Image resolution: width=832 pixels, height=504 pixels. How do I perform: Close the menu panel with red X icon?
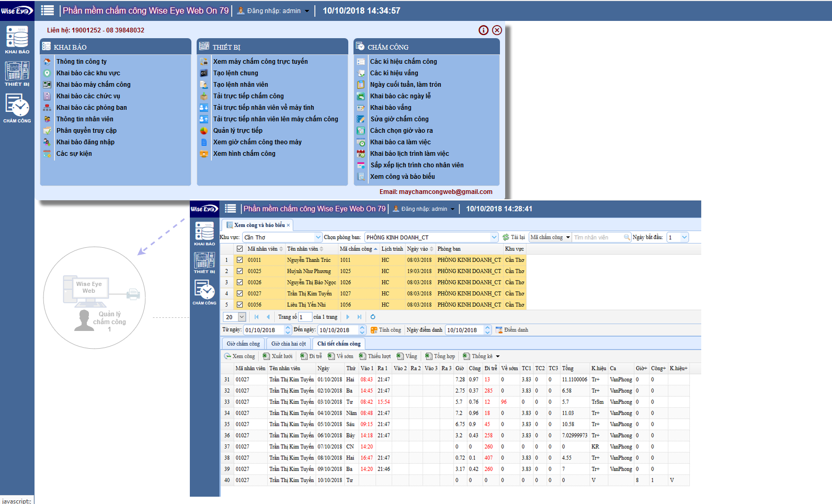497,30
